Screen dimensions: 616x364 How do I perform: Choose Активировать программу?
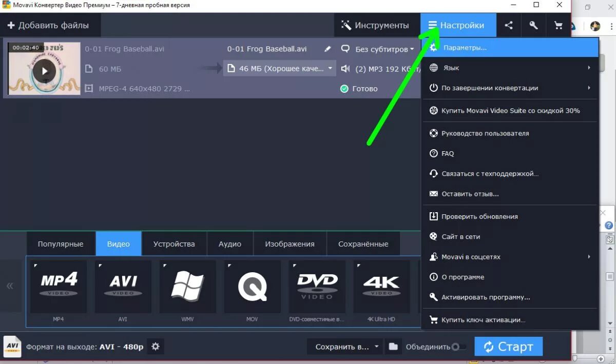click(x=511, y=297)
